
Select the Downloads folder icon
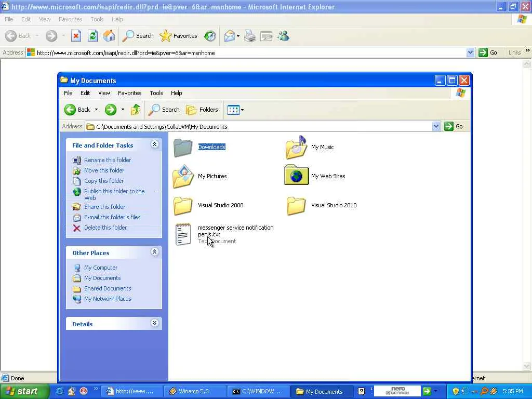point(183,147)
